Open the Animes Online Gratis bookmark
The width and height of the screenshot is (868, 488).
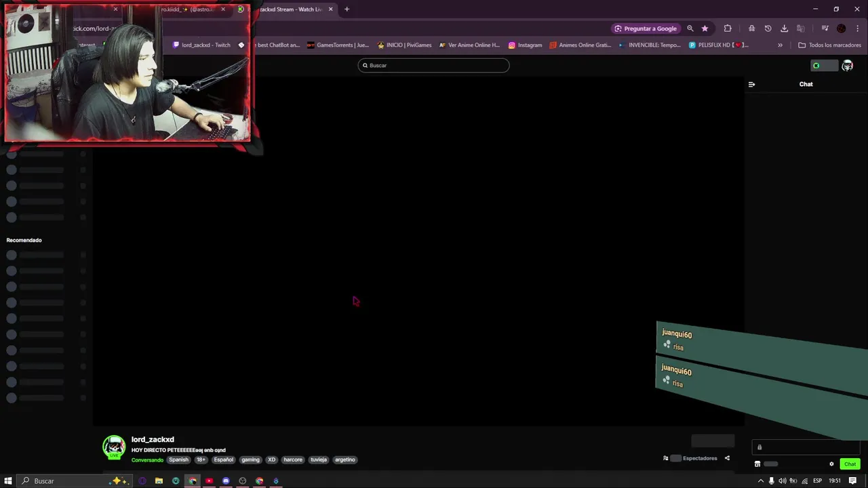580,45
